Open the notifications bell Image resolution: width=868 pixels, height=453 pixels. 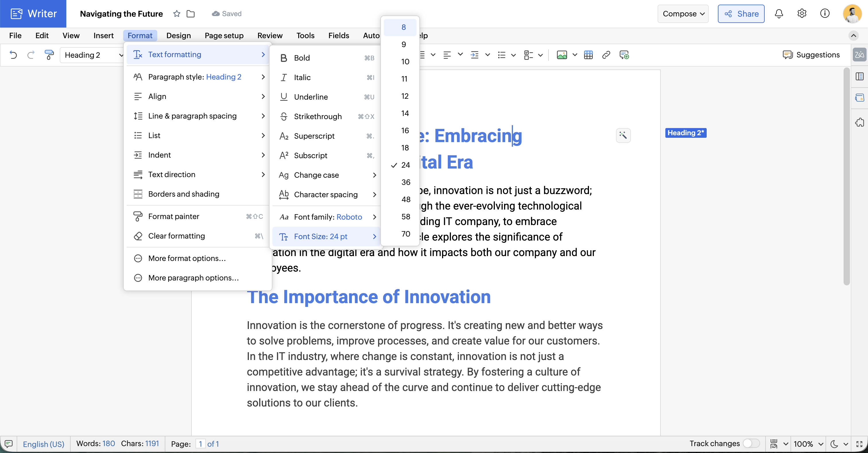point(779,14)
